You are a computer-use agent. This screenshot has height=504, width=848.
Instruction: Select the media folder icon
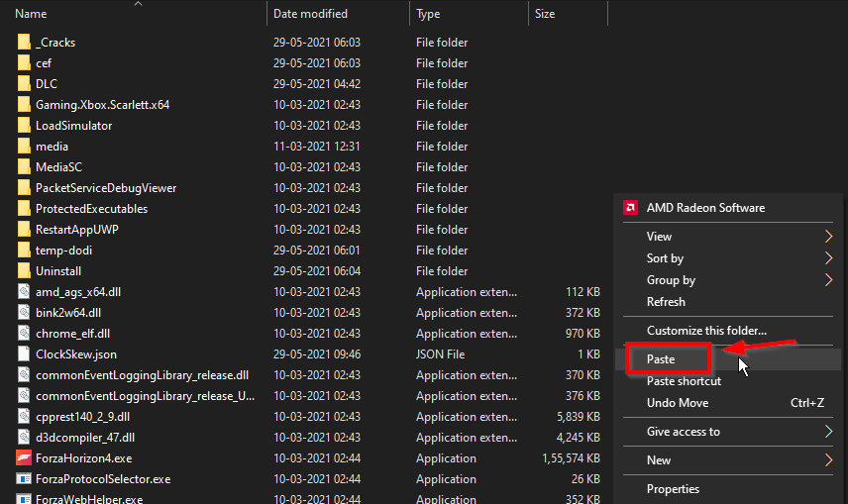tap(24, 146)
